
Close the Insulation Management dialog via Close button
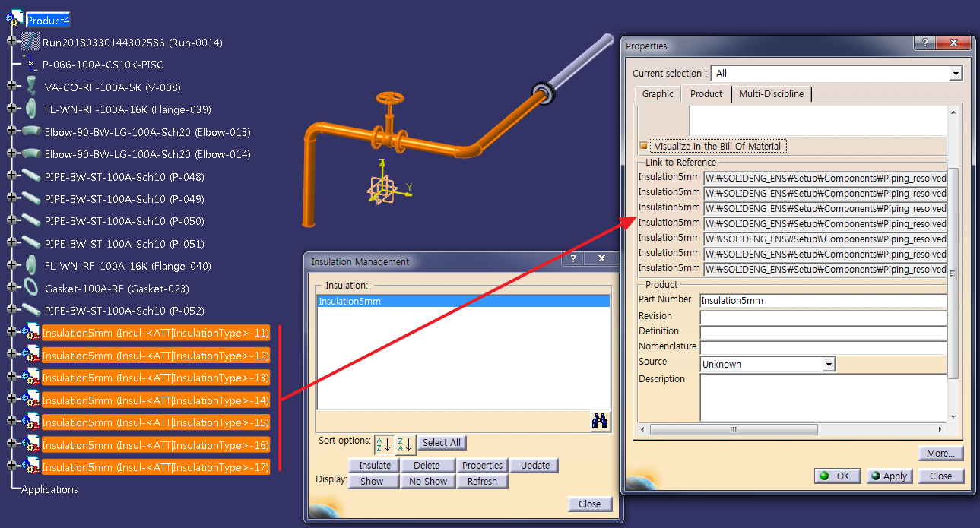coord(589,504)
